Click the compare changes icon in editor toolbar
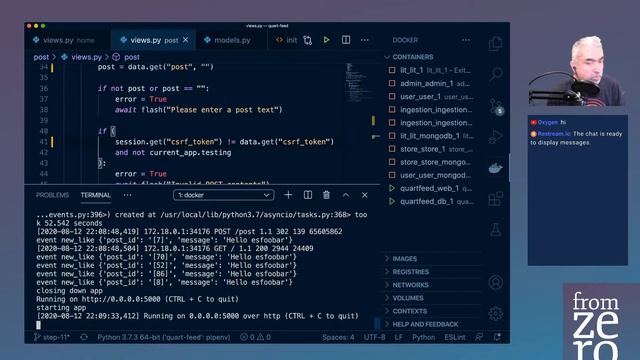The image size is (640, 360). [308, 40]
